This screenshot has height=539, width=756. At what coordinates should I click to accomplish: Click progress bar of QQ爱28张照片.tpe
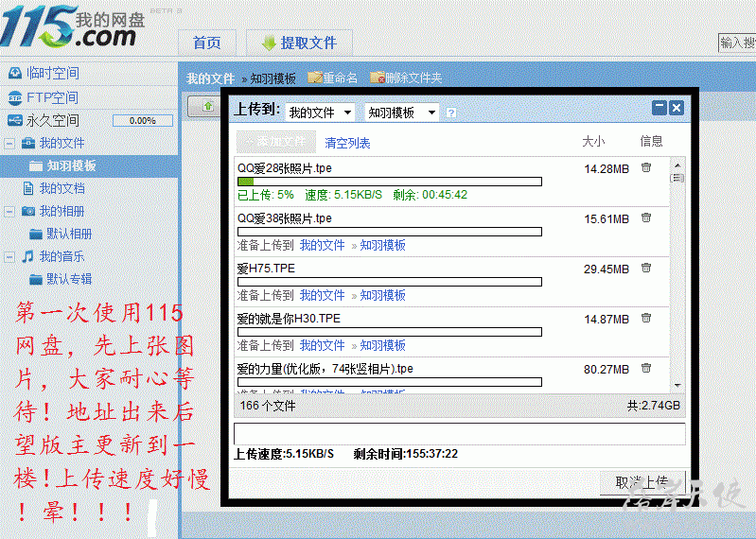(390, 182)
